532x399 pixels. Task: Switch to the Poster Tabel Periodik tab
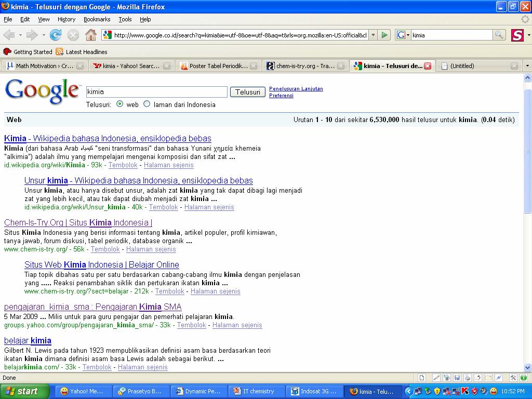pyautogui.click(x=218, y=66)
